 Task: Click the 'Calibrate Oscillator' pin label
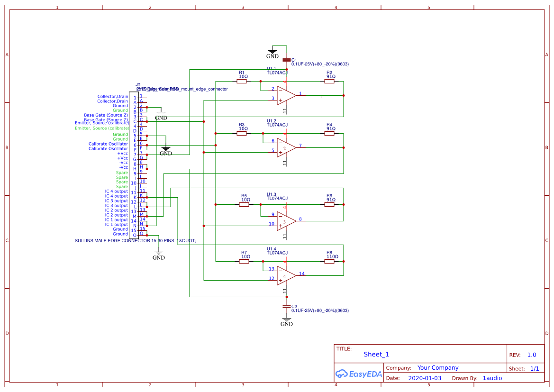pos(108,144)
